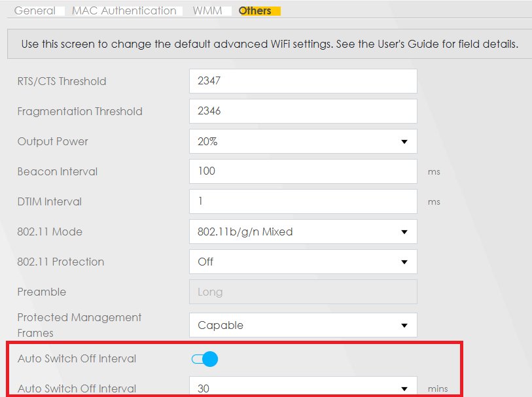
Task: Click the Fragmentation Threshold input field
Action: coord(303,111)
